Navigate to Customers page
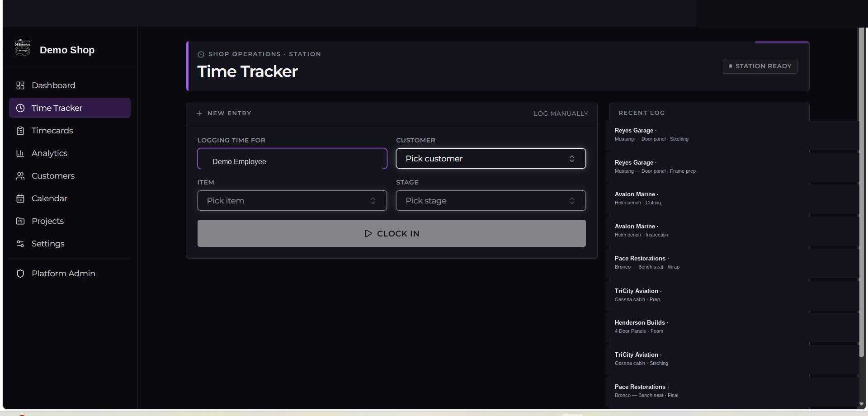Viewport: 868px width, 416px height. tap(70, 176)
